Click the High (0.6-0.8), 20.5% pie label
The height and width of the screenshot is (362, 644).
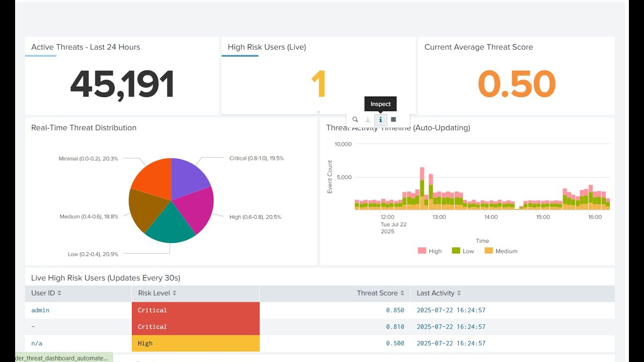(255, 217)
